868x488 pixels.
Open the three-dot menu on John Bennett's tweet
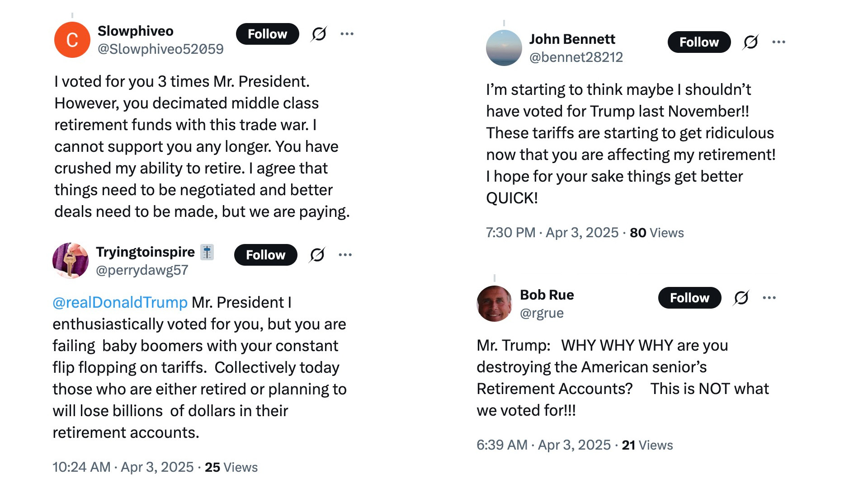point(779,42)
